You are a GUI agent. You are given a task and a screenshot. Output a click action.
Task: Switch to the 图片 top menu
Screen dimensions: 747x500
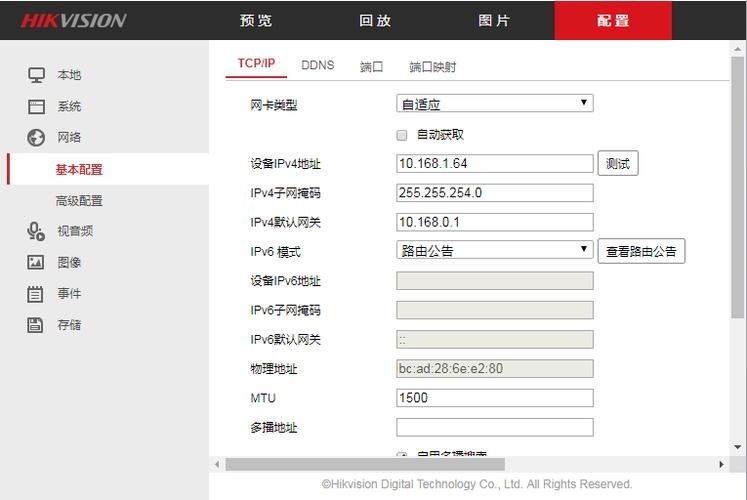(x=494, y=20)
